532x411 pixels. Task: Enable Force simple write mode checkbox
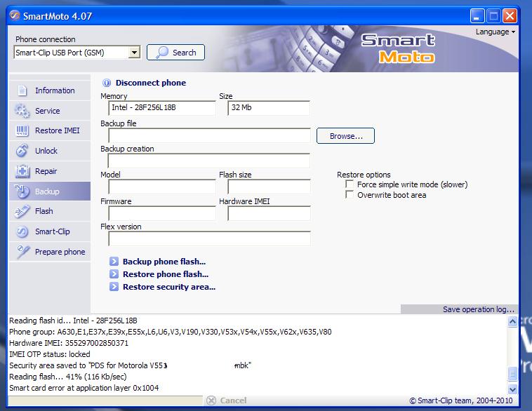(349, 184)
